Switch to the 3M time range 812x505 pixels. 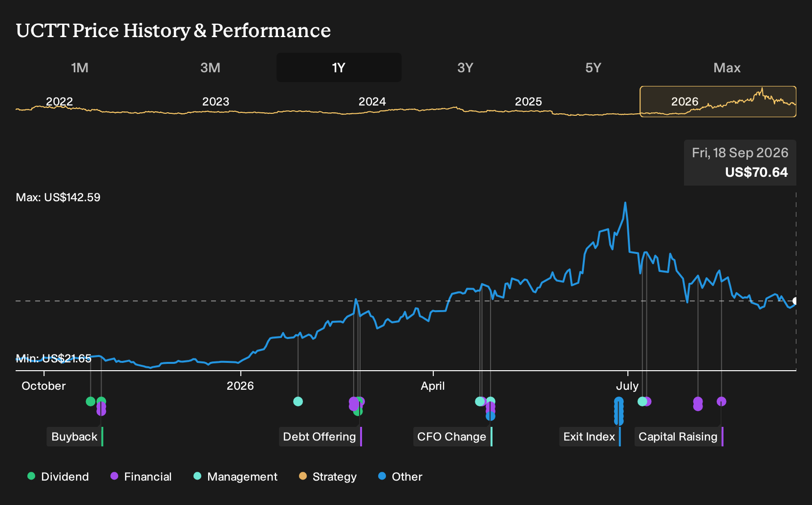click(210, 67)
